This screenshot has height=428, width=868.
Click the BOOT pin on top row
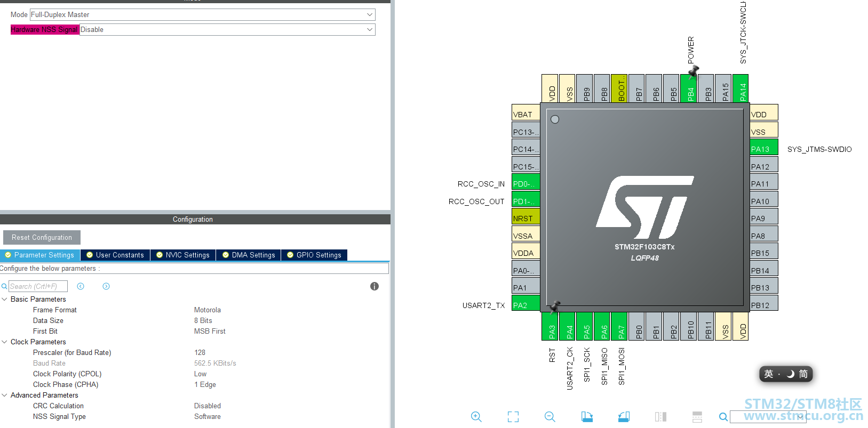tap(619, 88)
